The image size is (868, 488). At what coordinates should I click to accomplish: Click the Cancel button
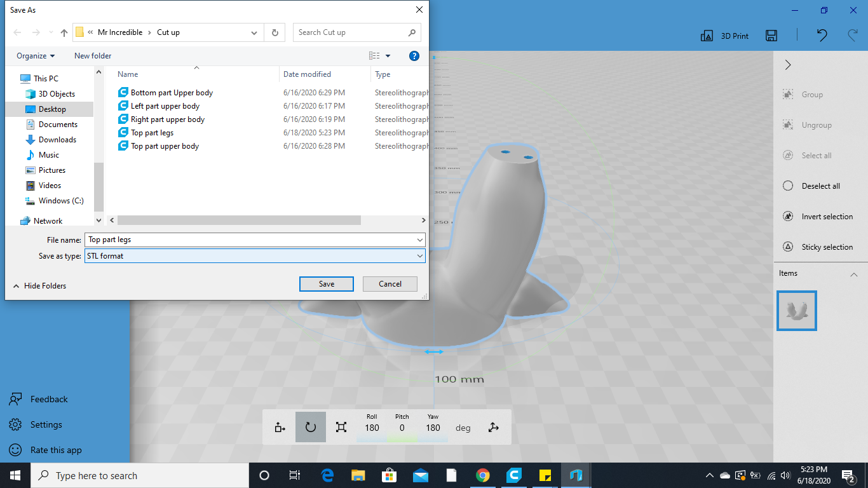coord(390,284)
